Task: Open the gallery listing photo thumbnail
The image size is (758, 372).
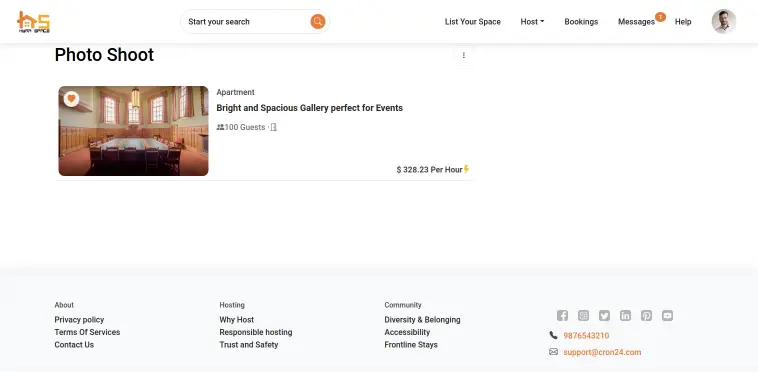Action: coord(133,131)
